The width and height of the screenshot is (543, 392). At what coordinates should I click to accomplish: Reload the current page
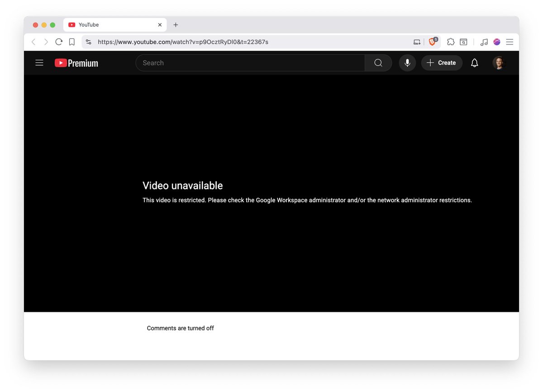point(59,42)
